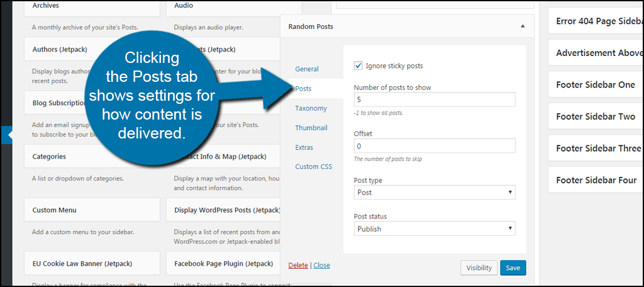
Task: Click the Save button
Action: (513, 267)
